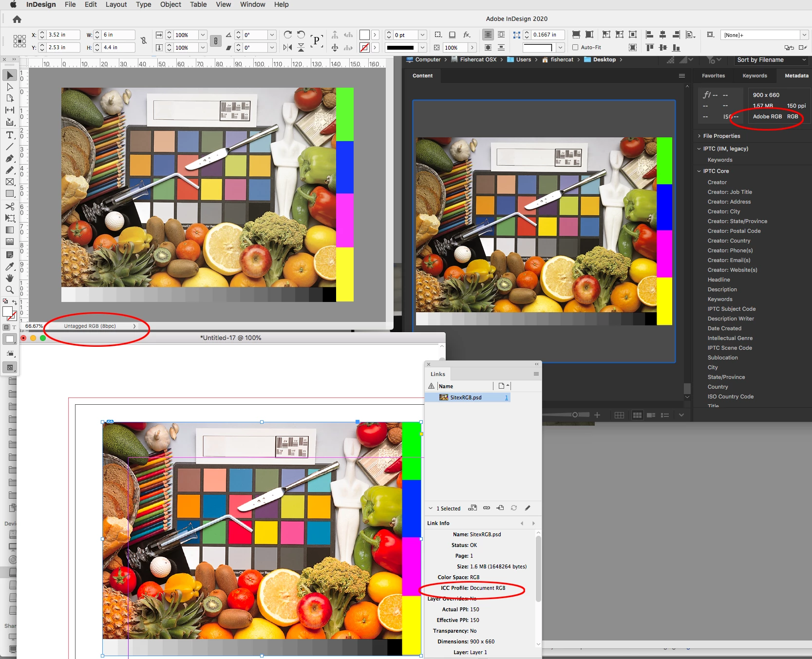Enable the Auto-Fit checkbox
The width and height of the screenshot is (812, 659).
[575, 47]
